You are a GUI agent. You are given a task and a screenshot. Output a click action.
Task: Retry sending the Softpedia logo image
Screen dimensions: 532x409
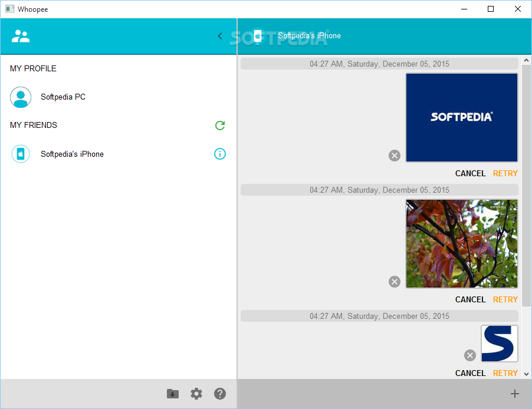[x=505, y=173]
